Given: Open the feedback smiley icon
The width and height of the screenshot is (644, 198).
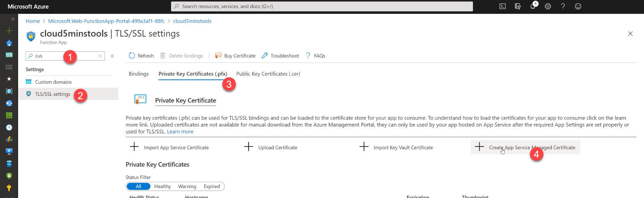Looking at the screenshot, I should click(x=578, y=6).
